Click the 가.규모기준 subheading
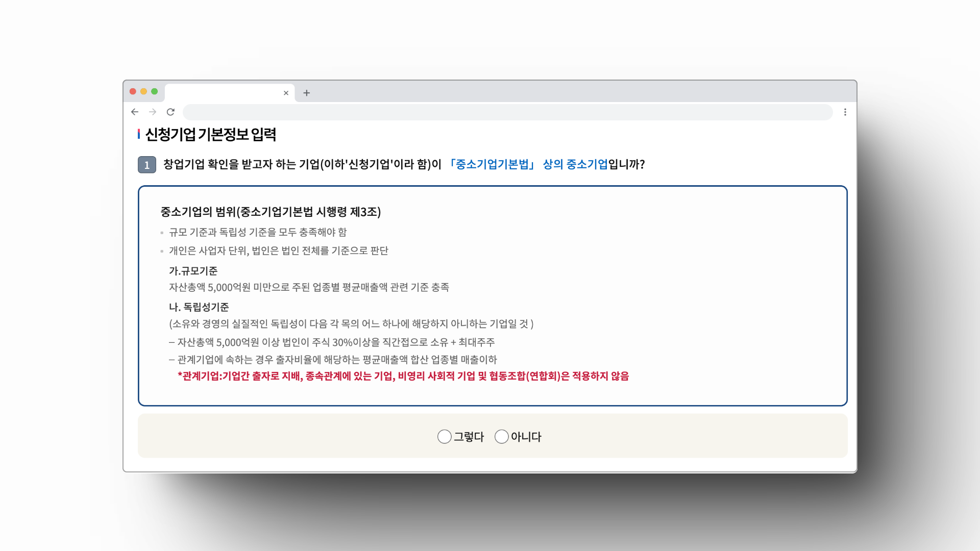 coord(193,271)
